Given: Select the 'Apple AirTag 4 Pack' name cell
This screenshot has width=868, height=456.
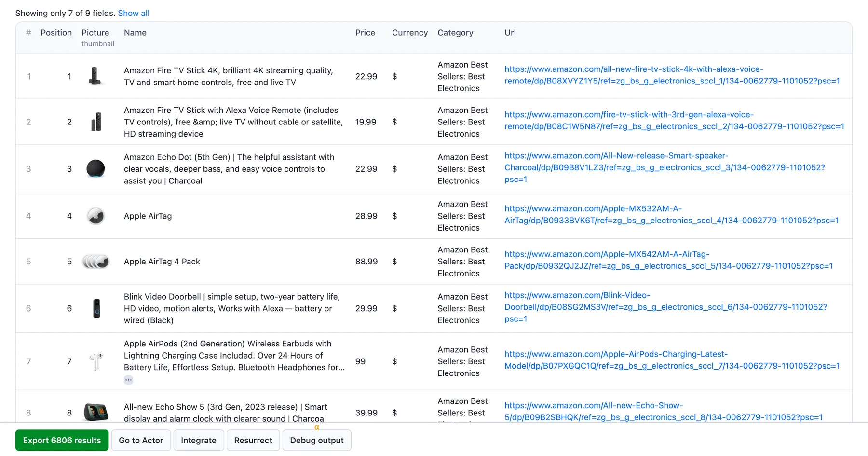Looking at the screenshot, I should (162, 262).
